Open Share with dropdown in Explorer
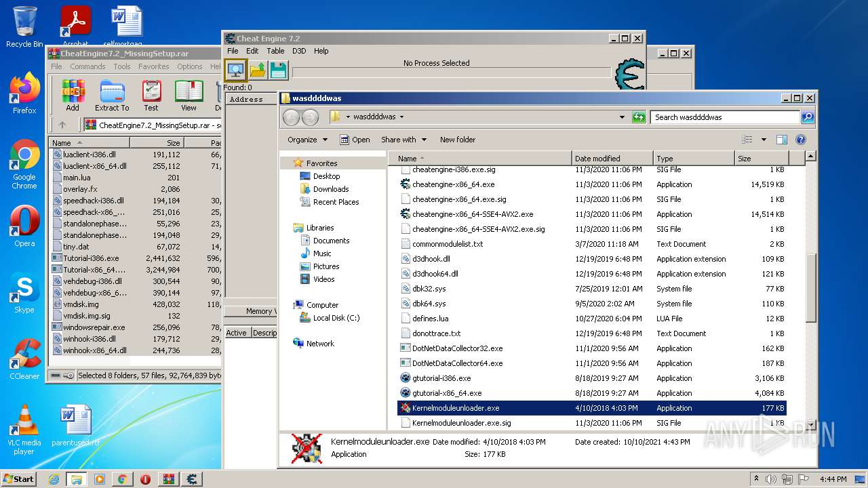 (404, 140)
